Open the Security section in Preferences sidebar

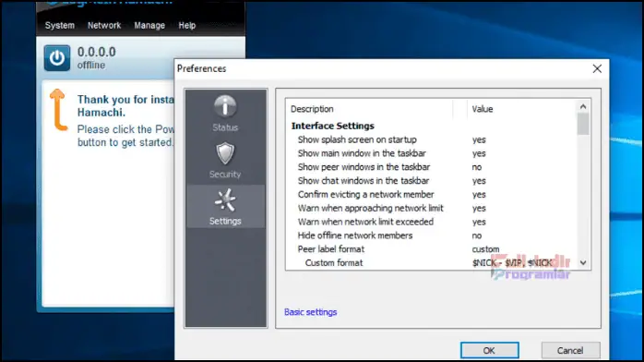click(x=225, y=161)
